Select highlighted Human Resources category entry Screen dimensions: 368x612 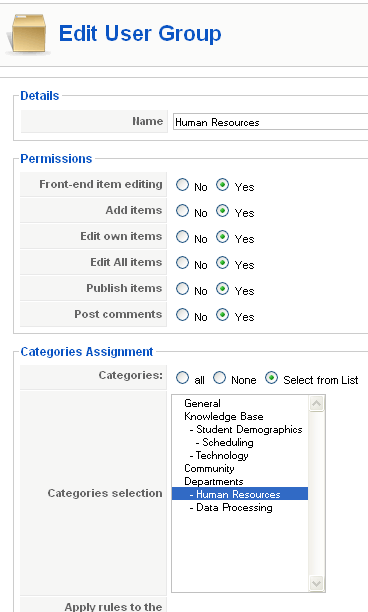240,494
